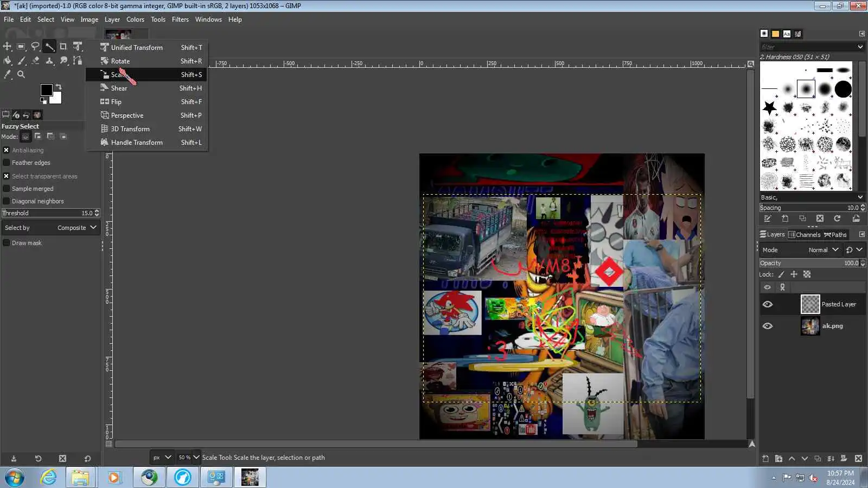Toggle Select transparent areas checkbox
Viewport: 868px width, 488px height.
click(7, 176)
